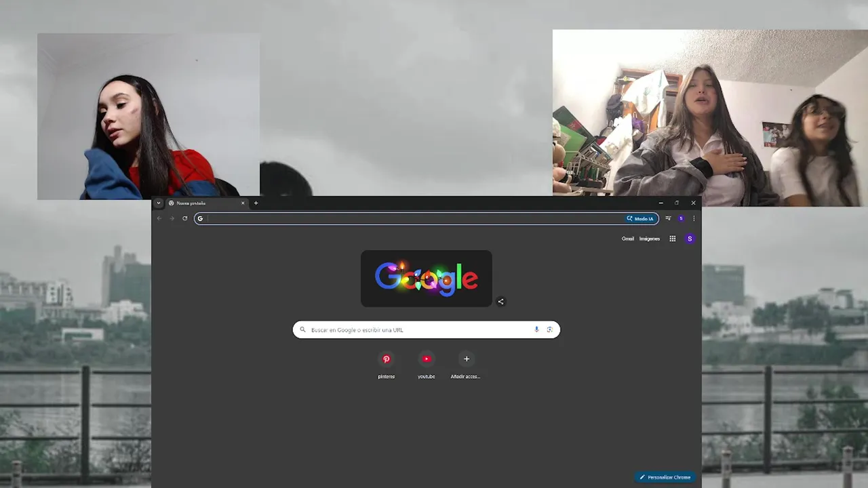Go back with the back arrow
The image size is (868, 488).
(159, 218)
